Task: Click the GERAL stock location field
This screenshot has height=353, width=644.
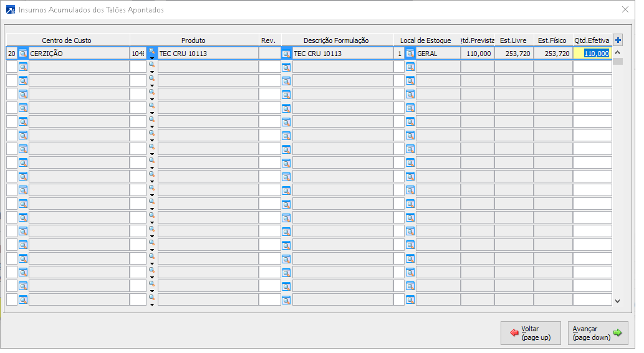Action: (x=438, y=54)
